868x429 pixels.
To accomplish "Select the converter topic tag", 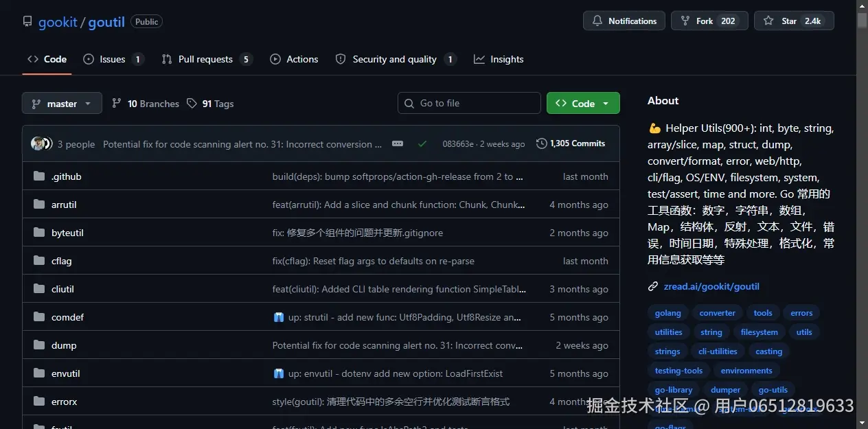I will tap(718, 313).
